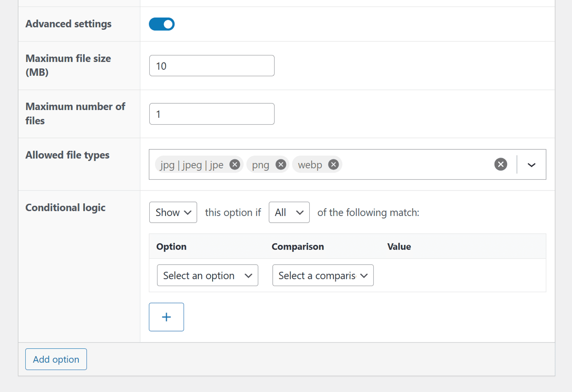
Task: Click the Option column header
Action: [x=171, y=246]
